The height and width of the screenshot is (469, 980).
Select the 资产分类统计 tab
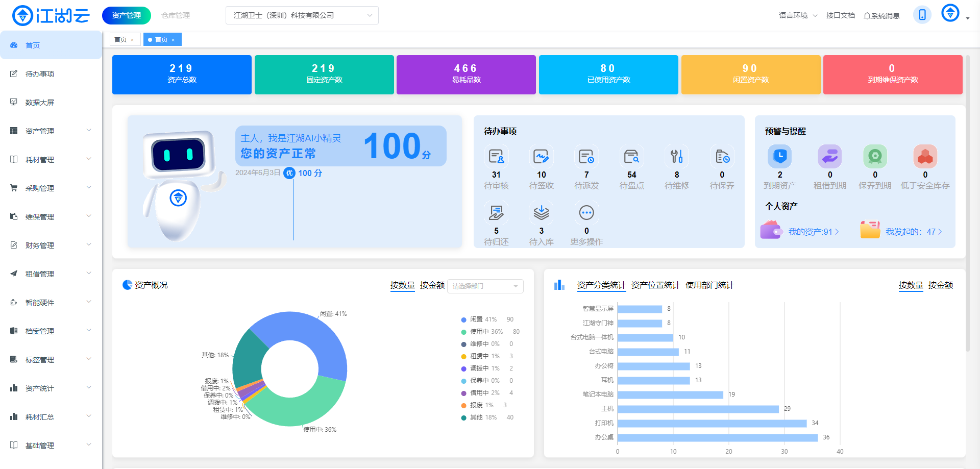(601, 285)
